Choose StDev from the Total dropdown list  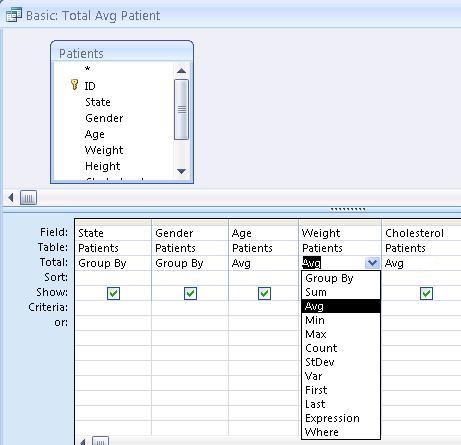click(x=341, y=362)
